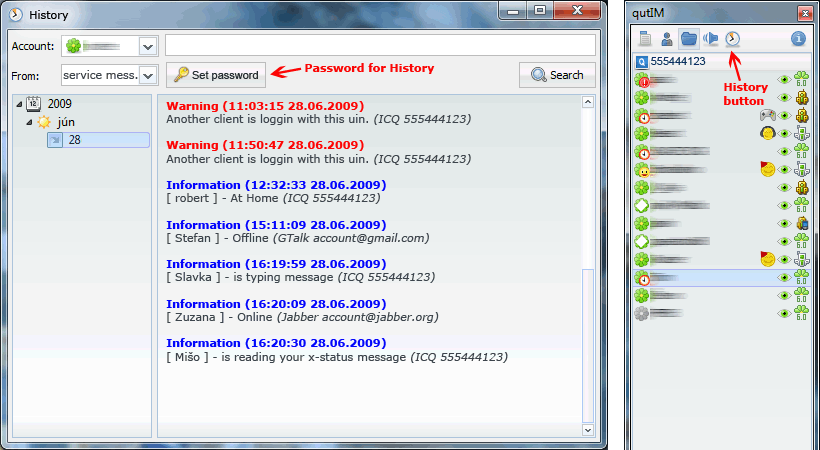The width and height of the screenshot is (820, 450).
Task: Click the gamepad status icon in contact list
Action: coord(768,115)
